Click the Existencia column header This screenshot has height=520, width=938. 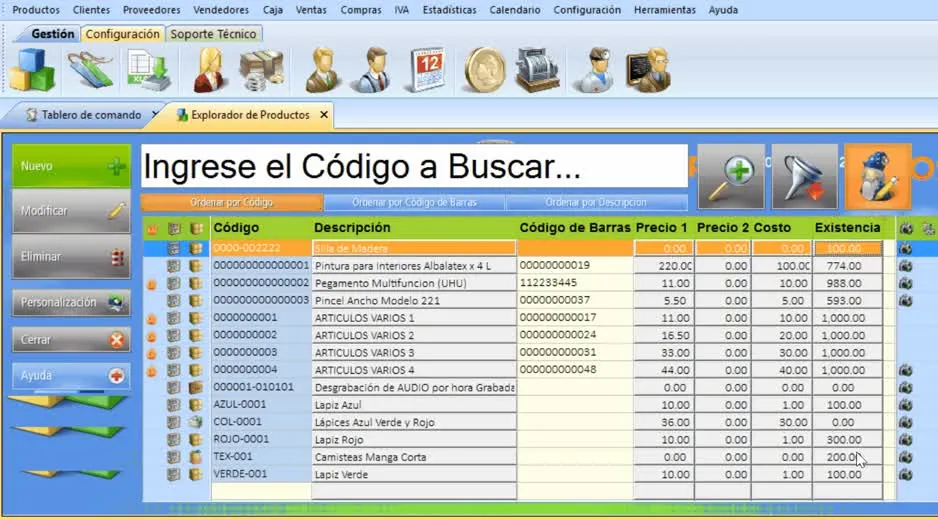coord(847,228)
